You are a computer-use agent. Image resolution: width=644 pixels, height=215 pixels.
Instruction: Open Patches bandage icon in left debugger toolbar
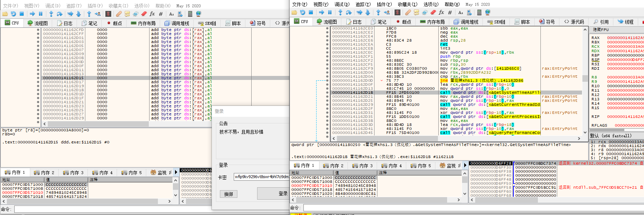[x=119, y=14]
